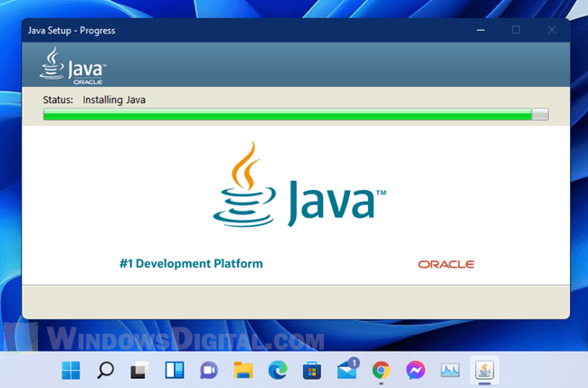This screenshot has height=388, width=588.
Task: Select the Java installer taskbar icon
Action: (485, 371)
